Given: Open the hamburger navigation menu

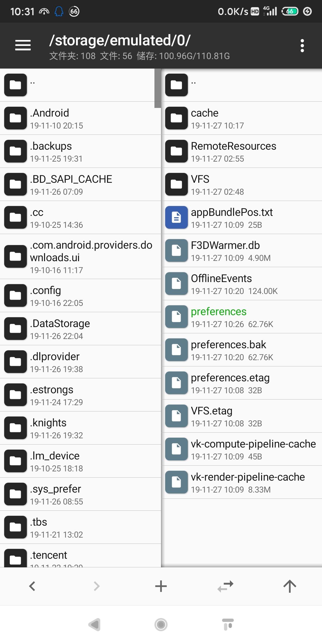Looking at the screenshot, I should pos(23,45).
